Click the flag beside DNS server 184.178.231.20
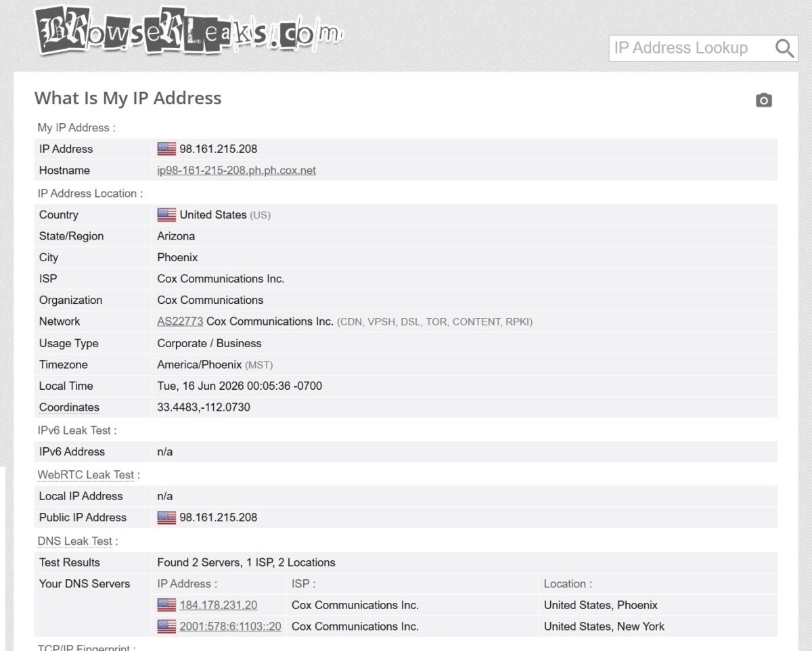This screenshot has height=651, width=812. [166, 605]
